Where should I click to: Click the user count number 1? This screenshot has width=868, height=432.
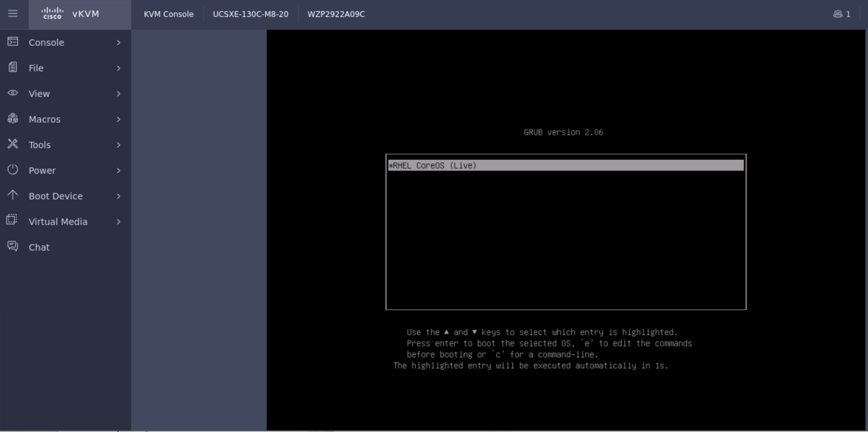[848, 14]
